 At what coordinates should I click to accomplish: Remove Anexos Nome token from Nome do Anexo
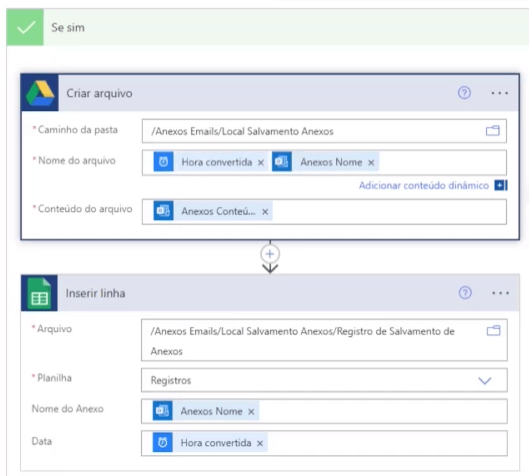click(251, 412)
